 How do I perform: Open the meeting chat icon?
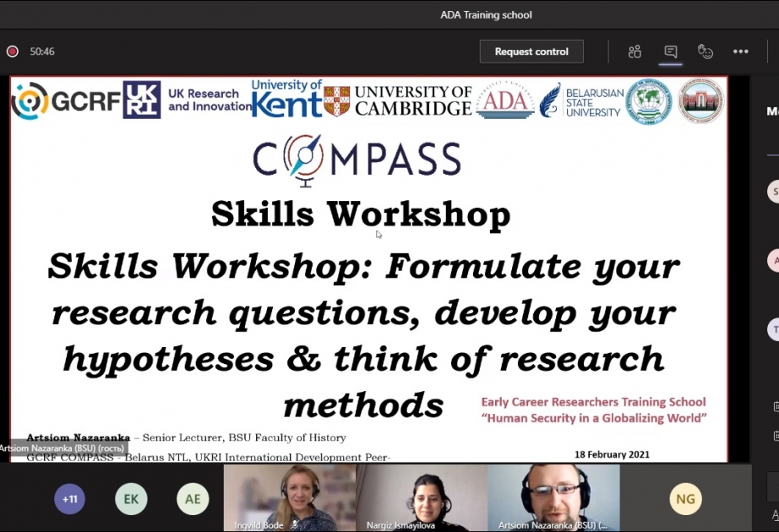[670, 52]
